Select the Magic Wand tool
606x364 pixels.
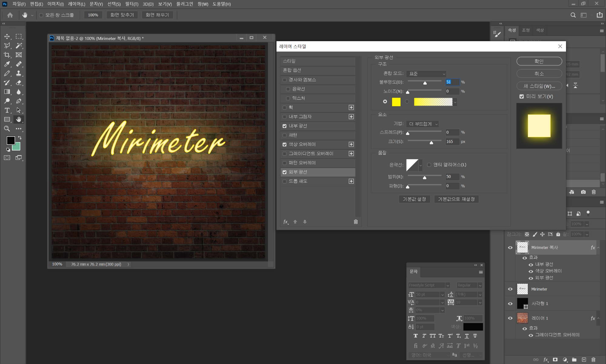click(x=19, y=46)
